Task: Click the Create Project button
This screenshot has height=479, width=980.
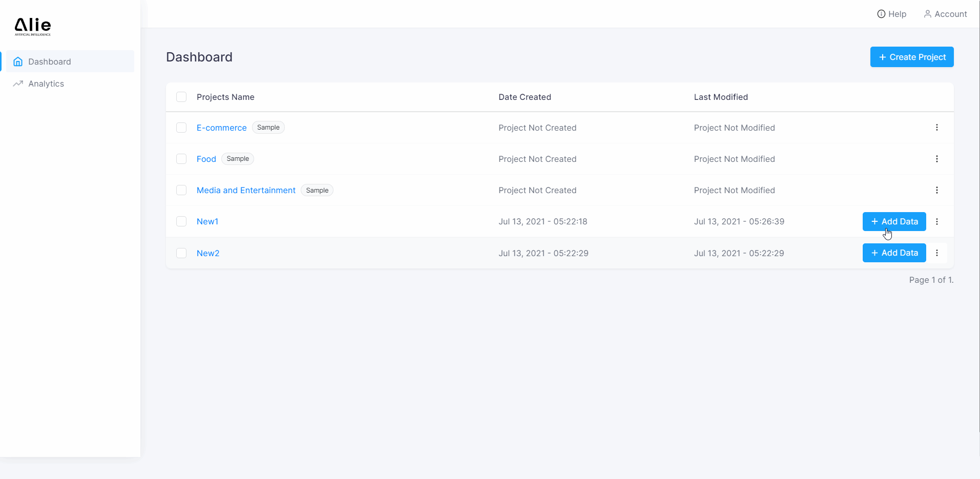Action: coord(911,57)
